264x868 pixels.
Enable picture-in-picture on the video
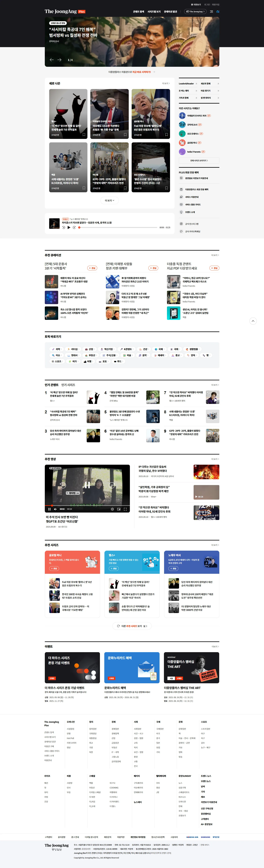119,509
